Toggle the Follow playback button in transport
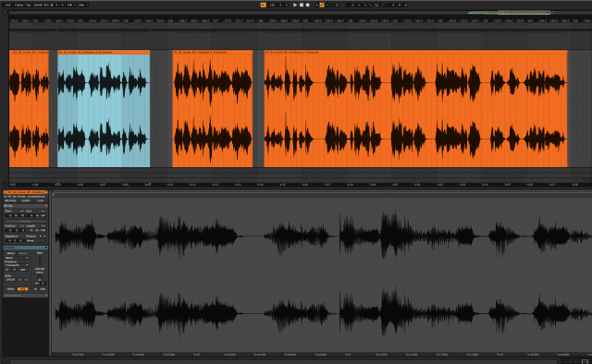The image size is (592, 364). pyautogui.click(x=264, y=5)
